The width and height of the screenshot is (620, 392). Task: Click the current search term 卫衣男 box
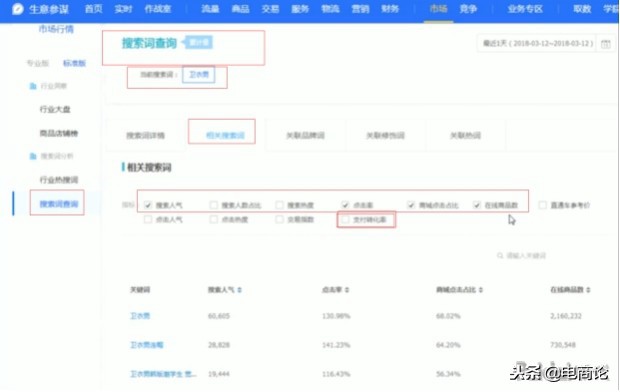click(x=198, y=74)
